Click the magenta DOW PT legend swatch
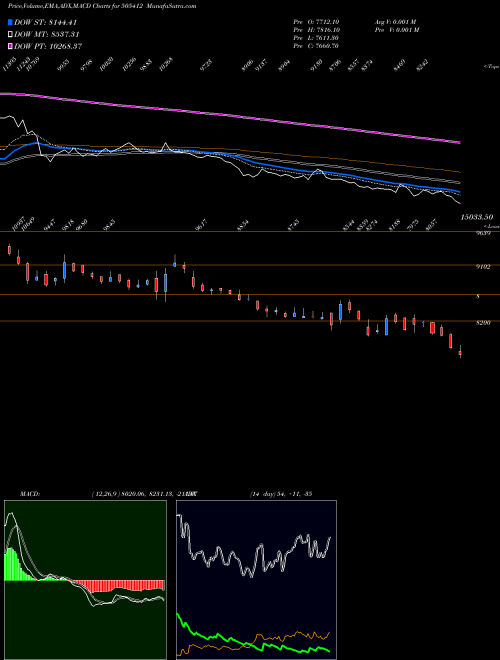The image size is (500, 660). click(10, 46)
